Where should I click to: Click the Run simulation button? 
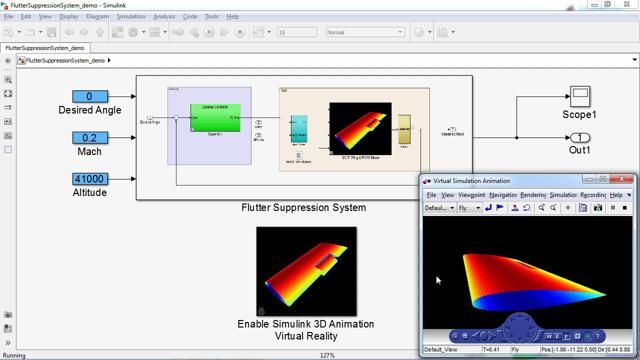pos(209,32)
